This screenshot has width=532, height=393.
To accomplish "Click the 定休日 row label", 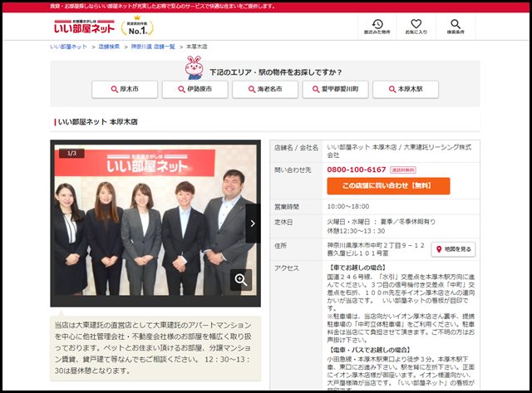I will tap(283, 223).
